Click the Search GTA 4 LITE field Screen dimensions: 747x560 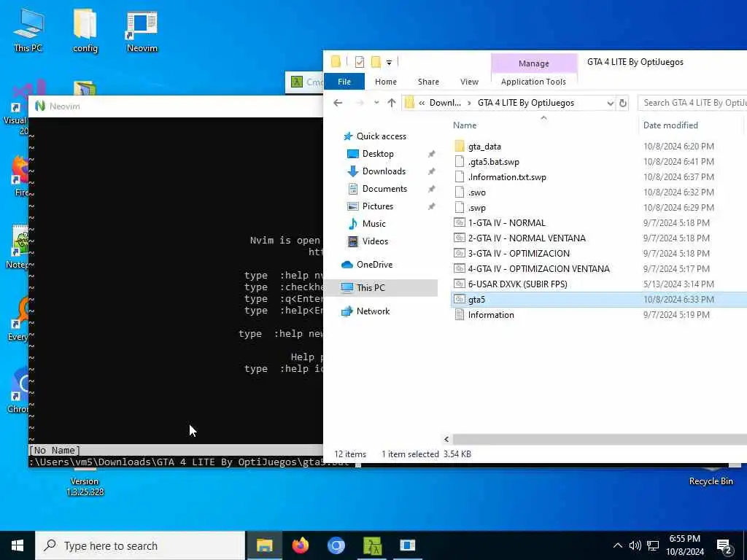[692, 103]
